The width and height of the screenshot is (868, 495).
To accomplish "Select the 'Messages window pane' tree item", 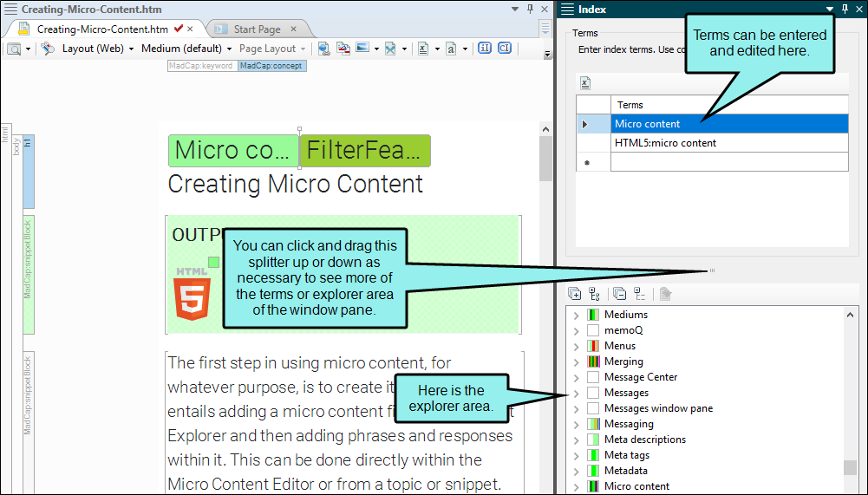I will pyautogui.click(x=658, y=408).
